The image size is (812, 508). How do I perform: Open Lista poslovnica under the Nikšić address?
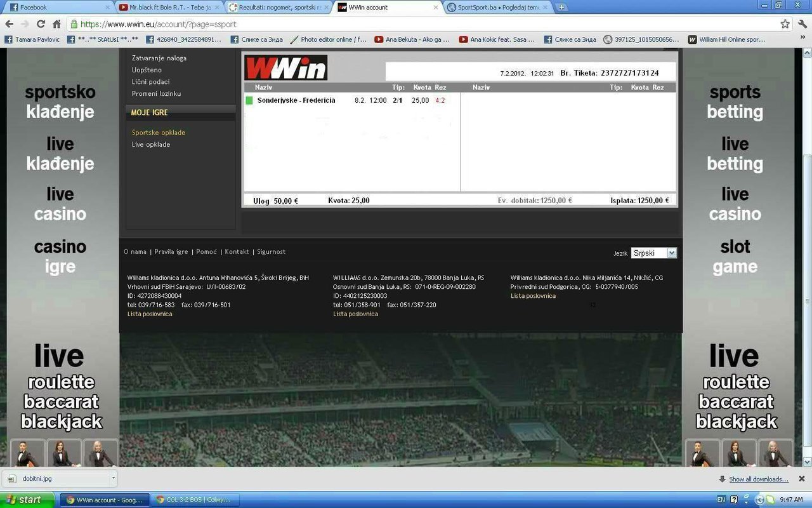[533, 296]
